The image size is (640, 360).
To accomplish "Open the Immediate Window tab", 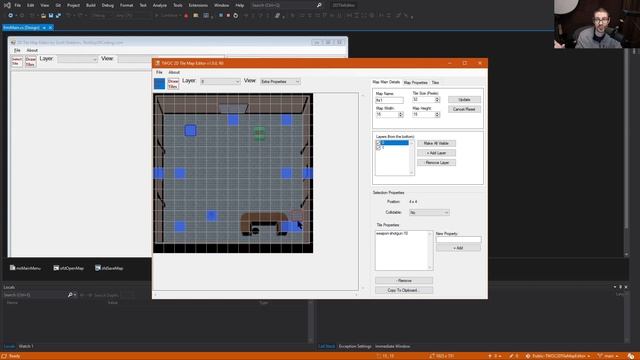I will [x=392, y=346].
